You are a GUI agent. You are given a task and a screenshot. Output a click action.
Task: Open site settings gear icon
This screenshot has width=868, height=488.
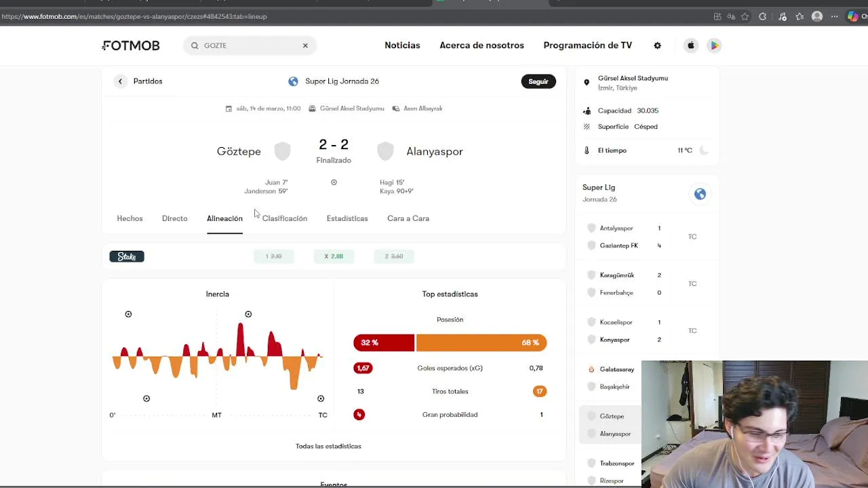click(657, 45)
